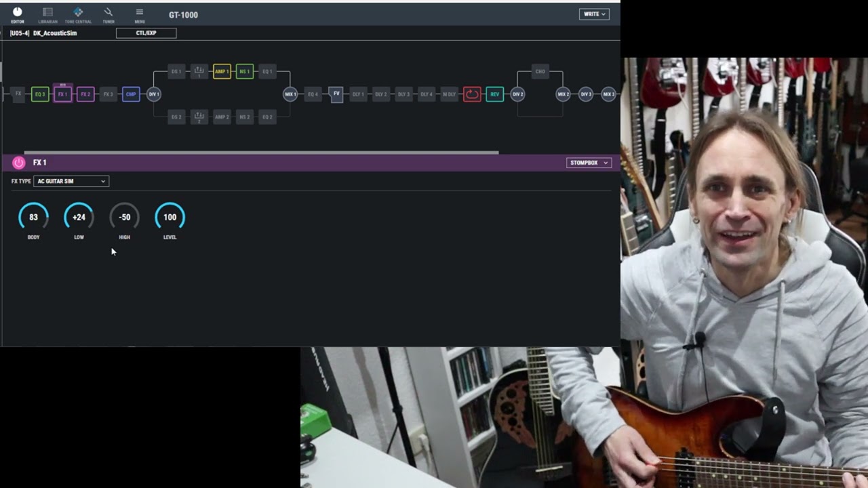This screenshot has height=488, width=868.
Task: Open Tone Central
Action: (78, 15)
